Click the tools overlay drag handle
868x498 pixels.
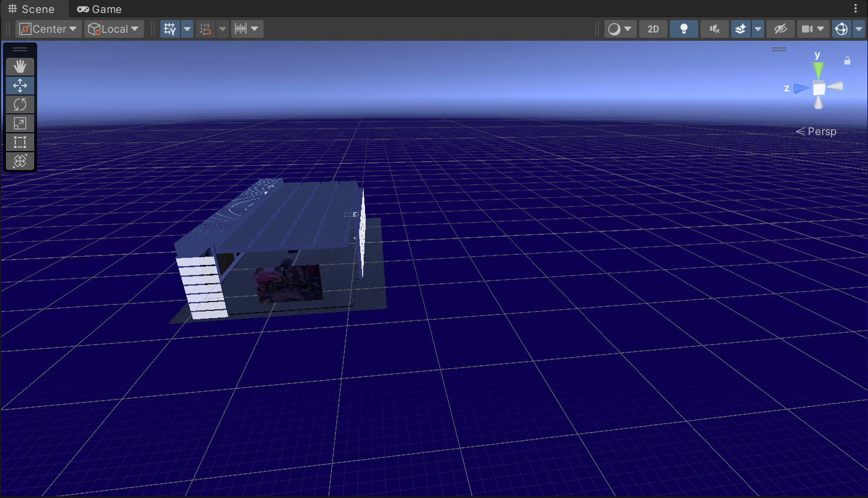tap(20, 50)
